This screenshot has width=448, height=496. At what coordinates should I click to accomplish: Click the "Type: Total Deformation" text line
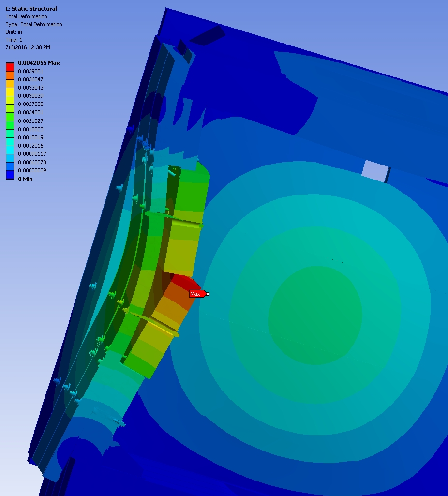[34, 24]
